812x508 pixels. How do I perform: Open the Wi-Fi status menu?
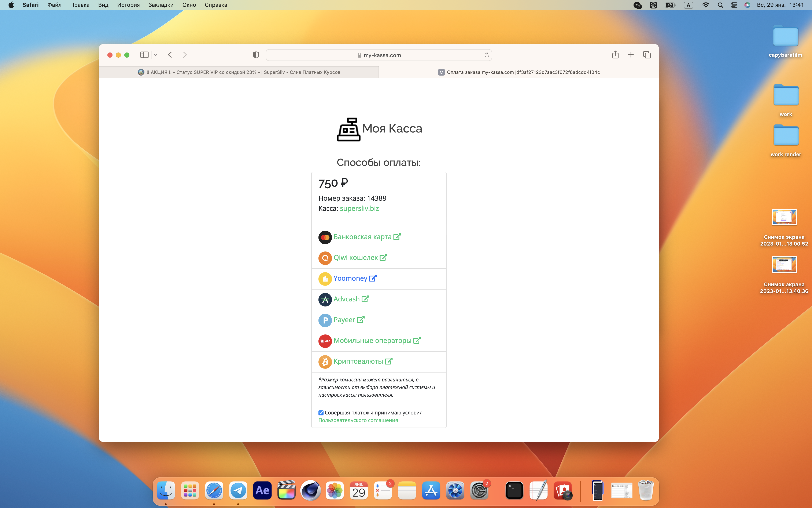pos(706,5)
